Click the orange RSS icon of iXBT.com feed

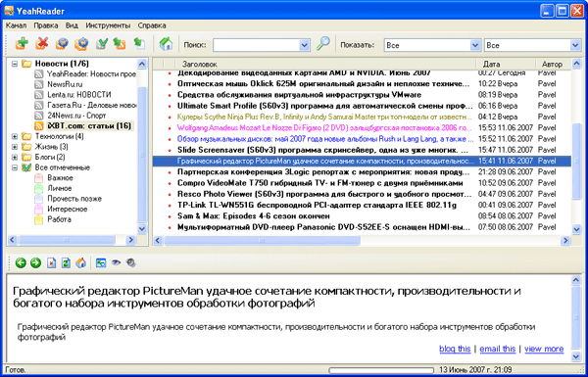[39, 126]
